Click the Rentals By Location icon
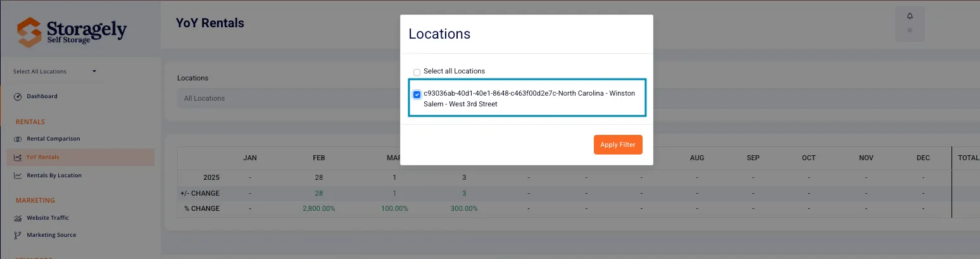This screenshot has height=259, width=980. [18, 175]
